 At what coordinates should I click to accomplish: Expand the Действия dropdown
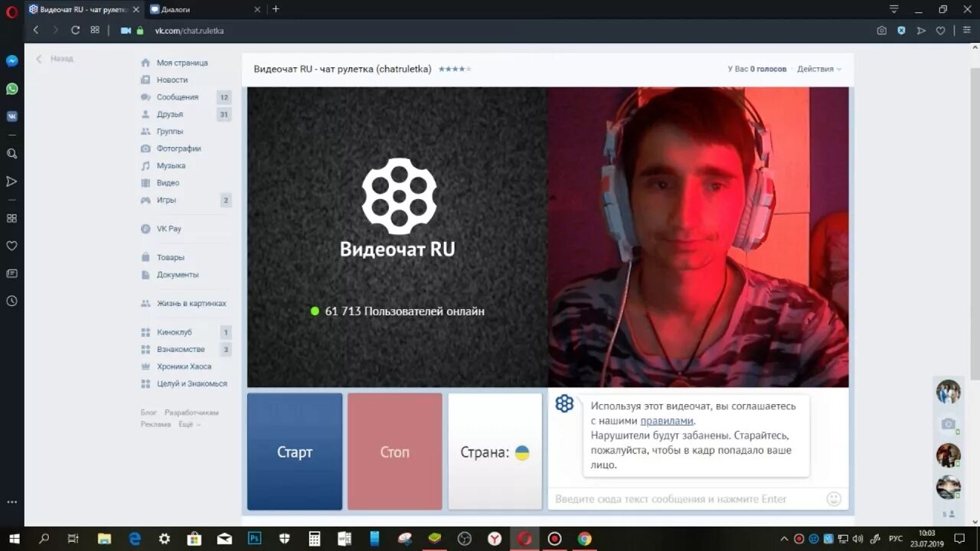[819, 69]
